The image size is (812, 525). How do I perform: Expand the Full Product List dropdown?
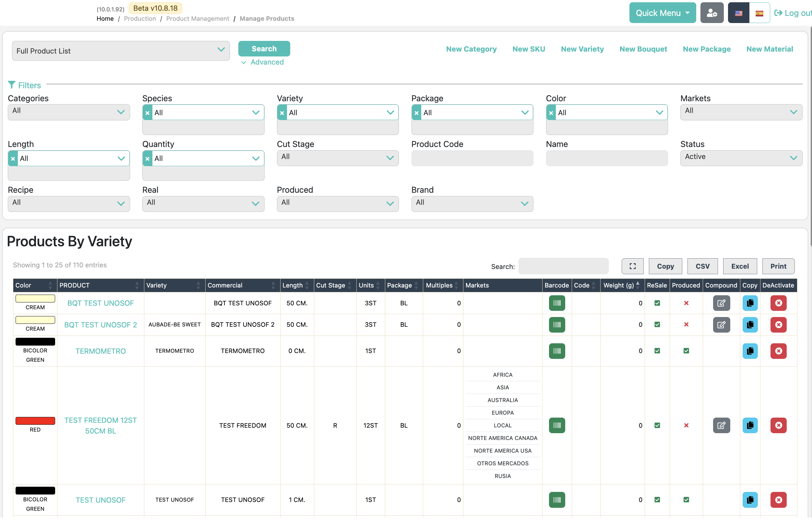click(x=121, y=51)
